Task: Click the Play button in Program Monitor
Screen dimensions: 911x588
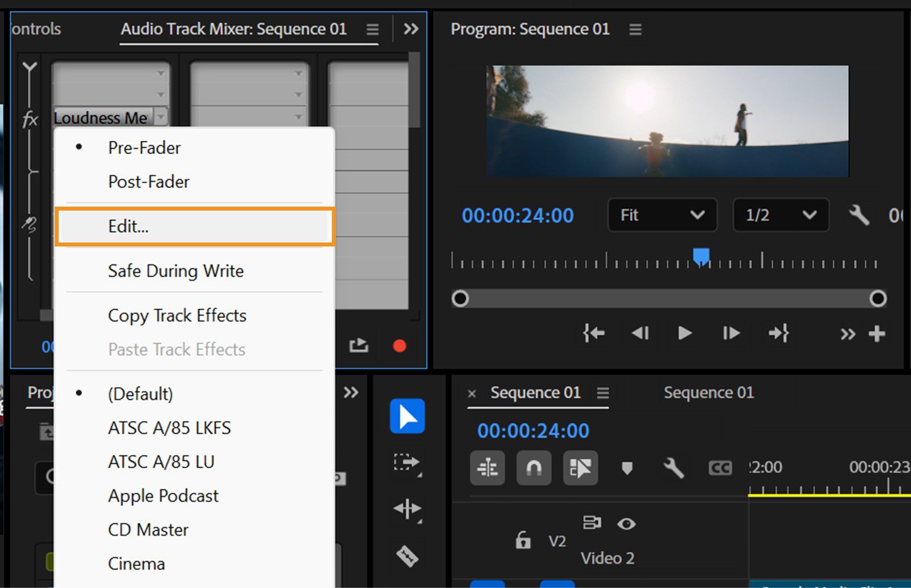Action: point(684,334)
